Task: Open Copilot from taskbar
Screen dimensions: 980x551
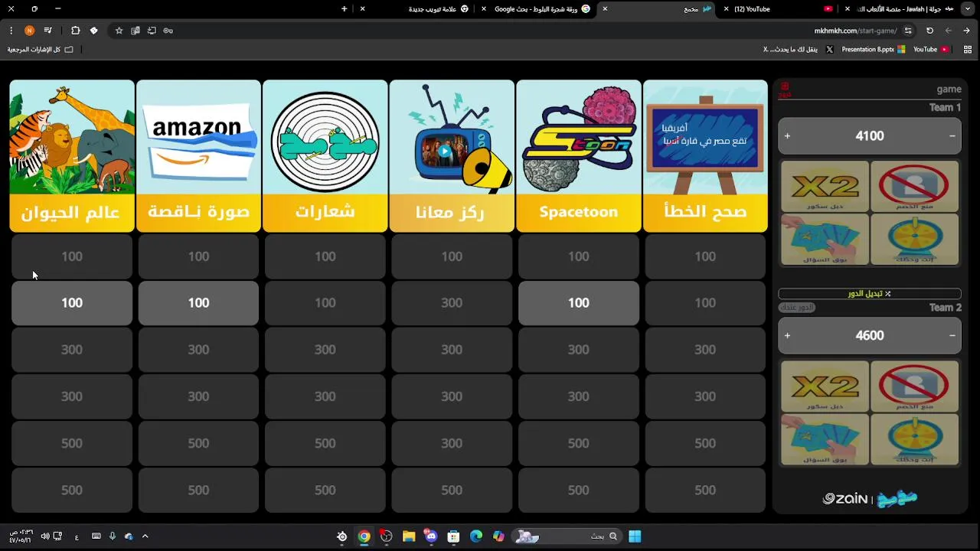Action: point(498,536)
